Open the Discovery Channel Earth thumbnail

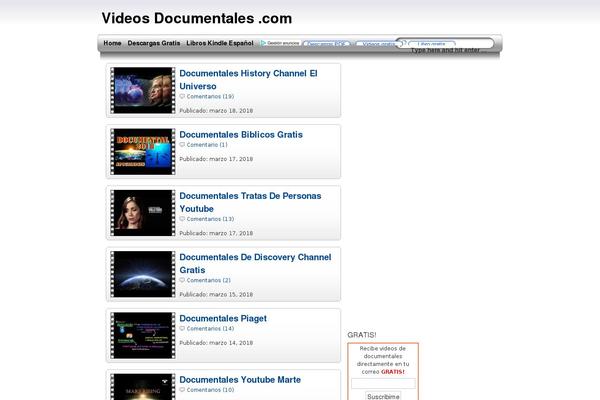coord(143,274)
